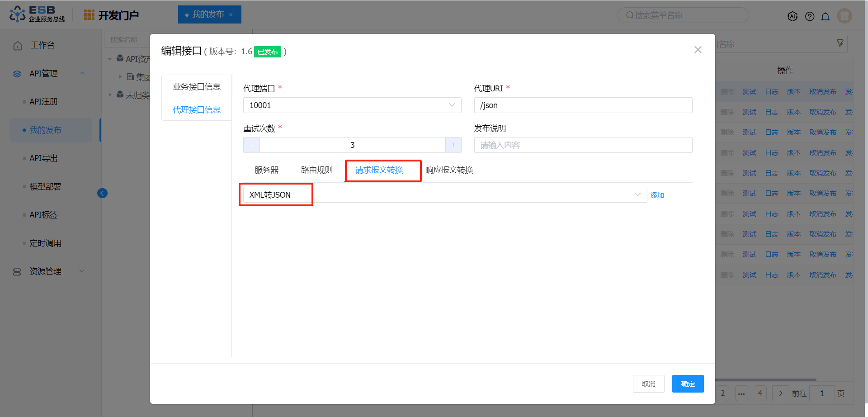Image resolution: width=868 pixels, height=417 pixels.
Task: Switch to the 路由规则 tab
Action: click(x=316, y=170)
